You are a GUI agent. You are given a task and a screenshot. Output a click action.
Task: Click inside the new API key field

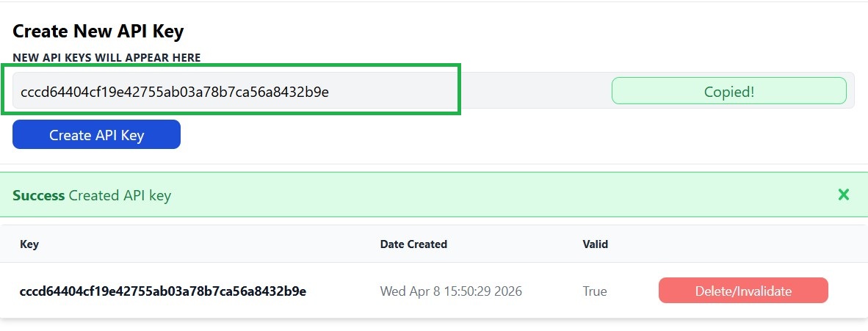click(x=175, y=92)
